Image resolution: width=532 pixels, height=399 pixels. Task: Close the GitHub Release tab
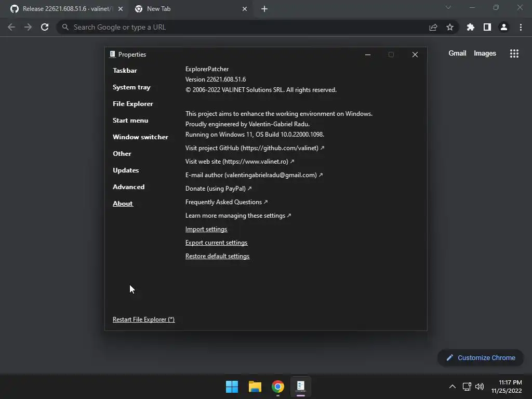pyautogui.click(x=121, y=9)
